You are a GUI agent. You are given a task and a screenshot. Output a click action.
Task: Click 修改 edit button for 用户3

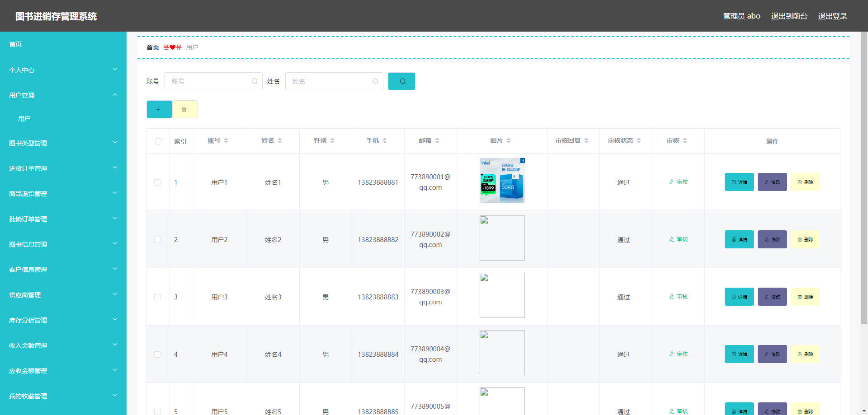tap(772, 297)
